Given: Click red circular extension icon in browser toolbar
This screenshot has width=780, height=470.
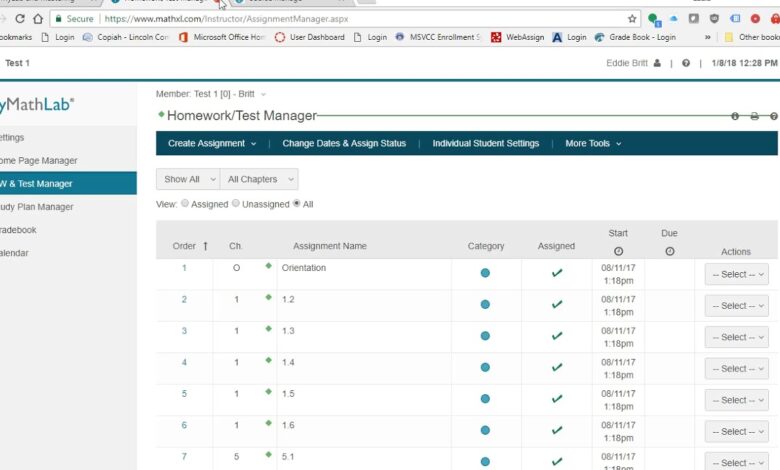Looking at the screenshot, I should 755,19.
